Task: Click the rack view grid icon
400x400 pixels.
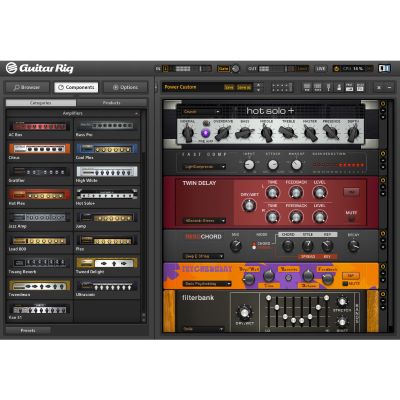Action: 282,87
